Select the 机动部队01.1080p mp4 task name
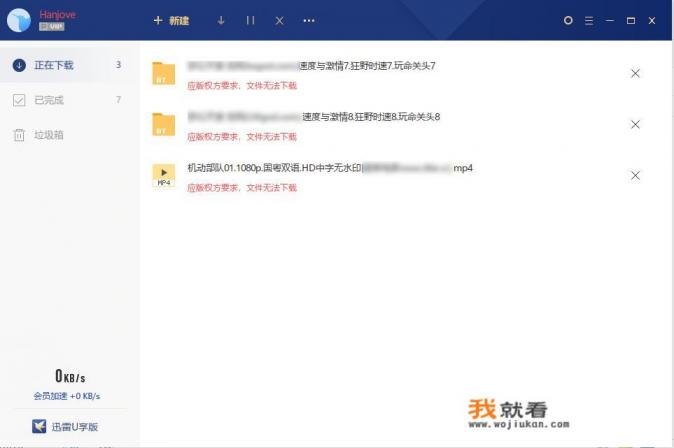This screenshot has height=448, width=674. click(x=330, y=168)
